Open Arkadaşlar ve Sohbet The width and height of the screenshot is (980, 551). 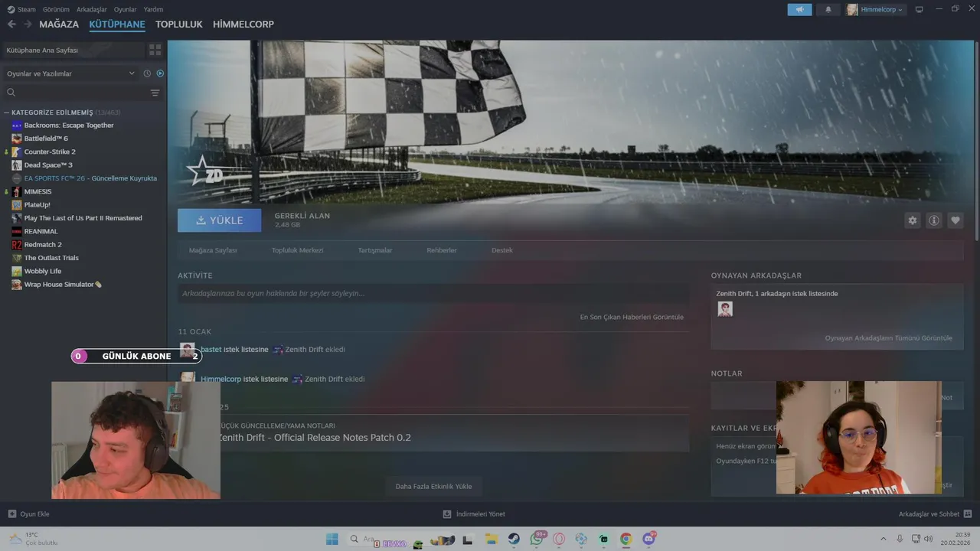click(935, 514)
